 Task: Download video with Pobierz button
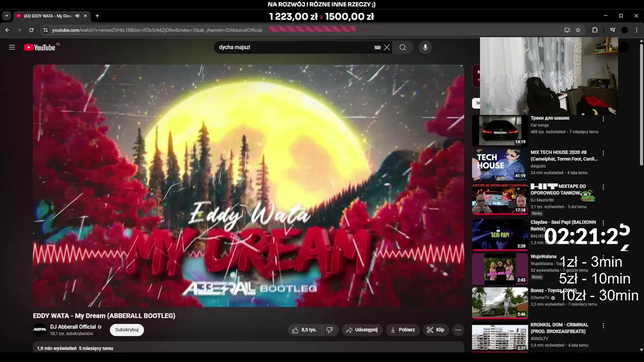(x=403, y=330)
